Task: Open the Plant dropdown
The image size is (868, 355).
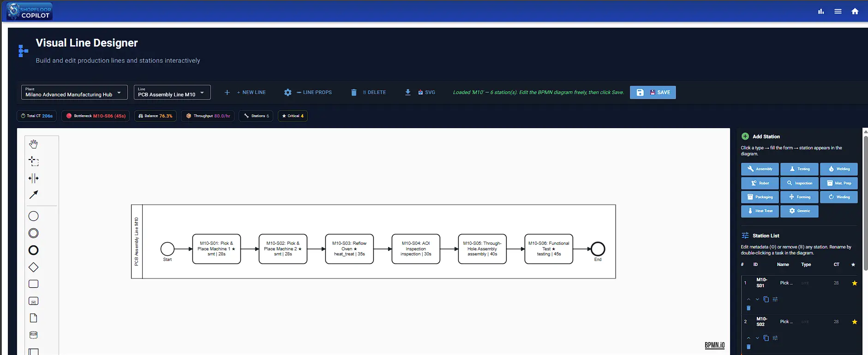Action: coord(74,92)
